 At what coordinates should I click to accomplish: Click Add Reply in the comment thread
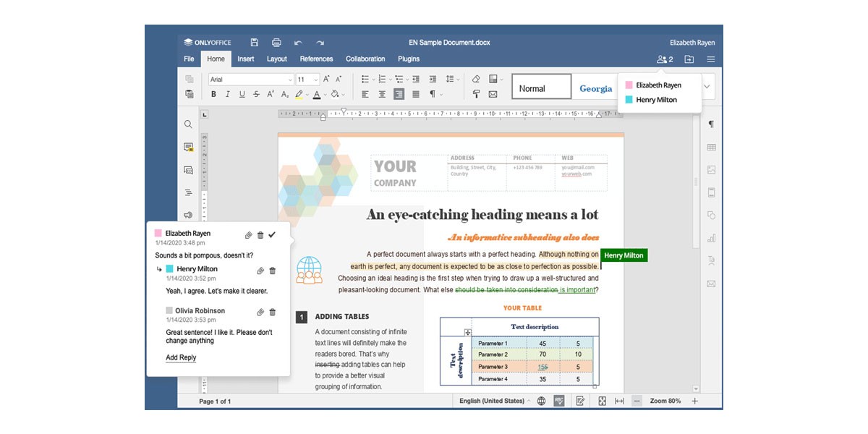point(181,357)
